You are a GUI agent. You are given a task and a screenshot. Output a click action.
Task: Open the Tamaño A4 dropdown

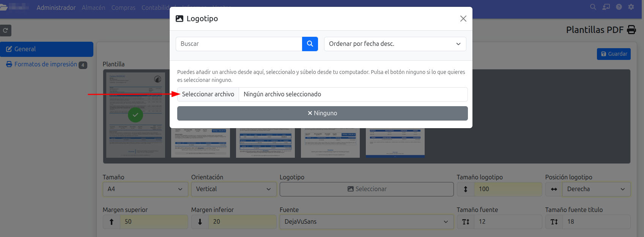[145, 189]
